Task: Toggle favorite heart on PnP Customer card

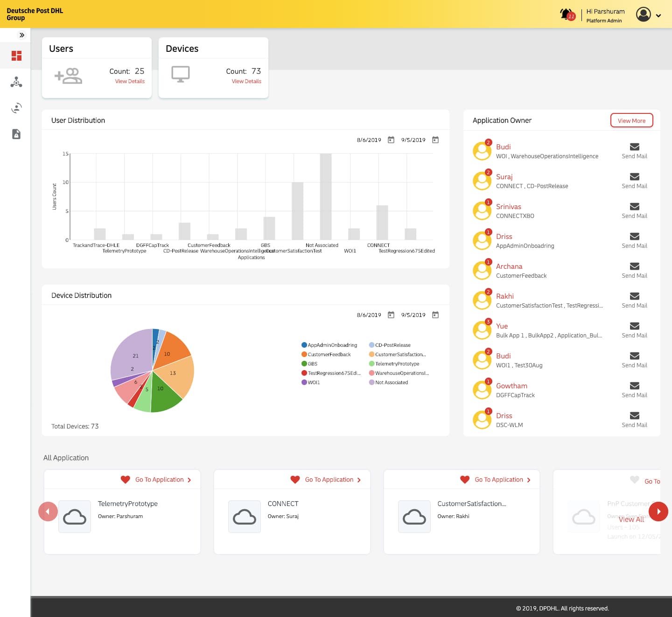Action: click(x=635, y=479)
